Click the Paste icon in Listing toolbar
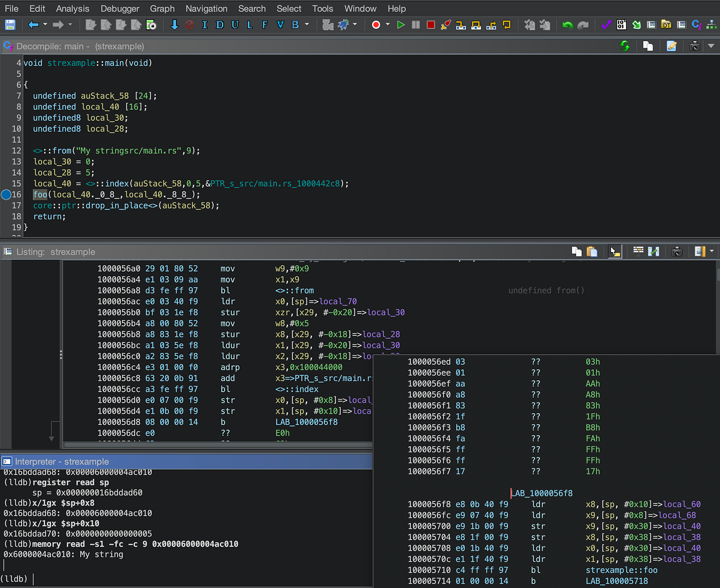Screen dimensions: 720x588 coord(592,252)
